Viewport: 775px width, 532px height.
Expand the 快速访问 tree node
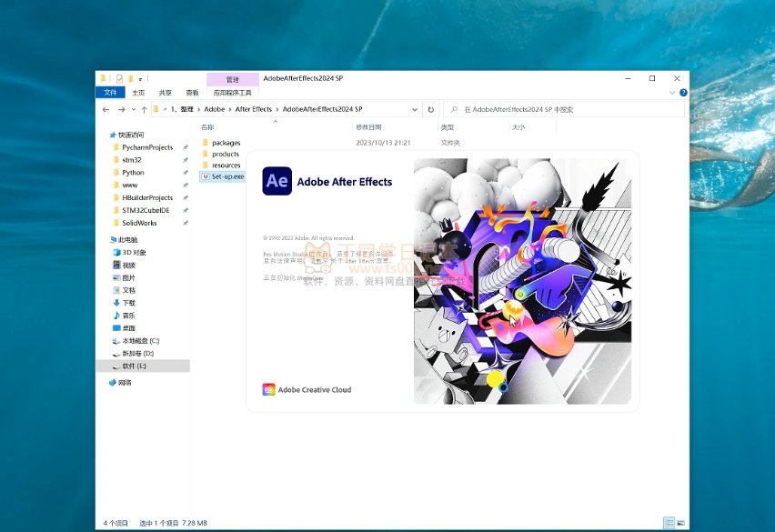[x=103, y=135]
